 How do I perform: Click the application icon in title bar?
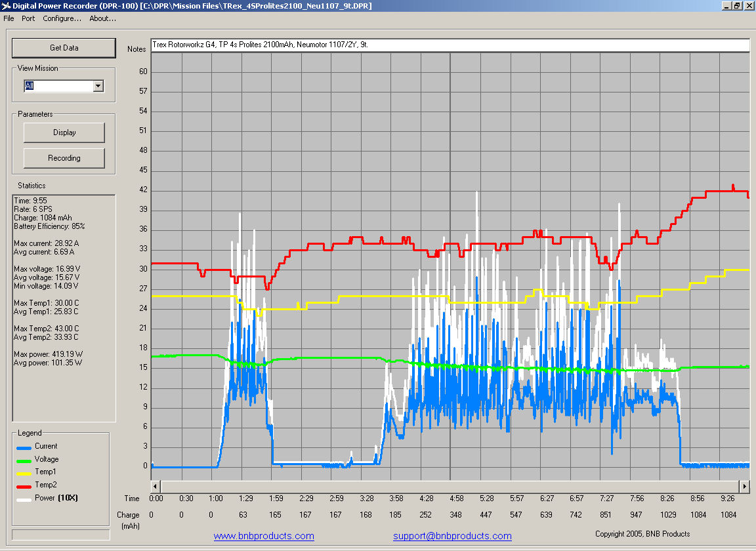[x=6, y=6]
